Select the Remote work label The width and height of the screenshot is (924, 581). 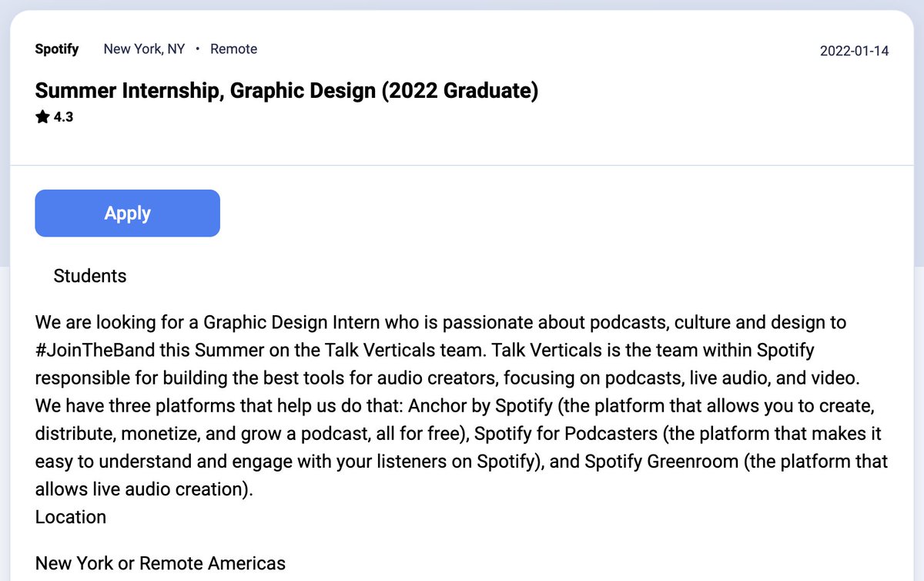pyautogui.click(x=233, y=48)
